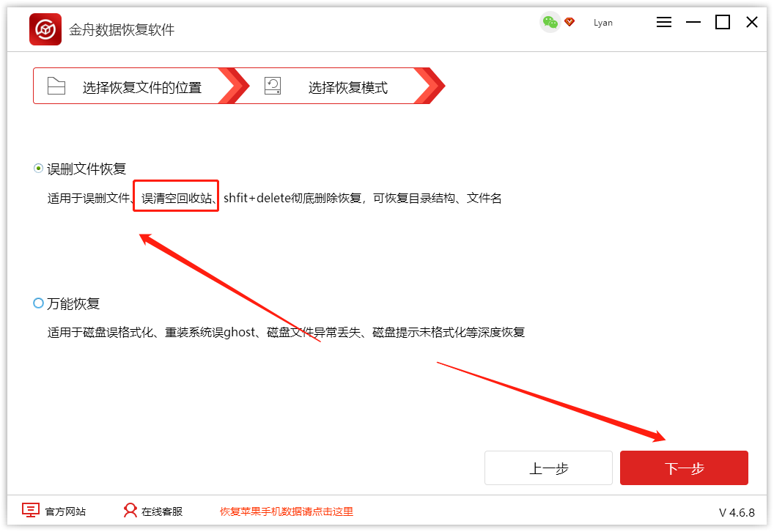Minimize the recovery software window
The image size is (774, 532).
[693, 22]
